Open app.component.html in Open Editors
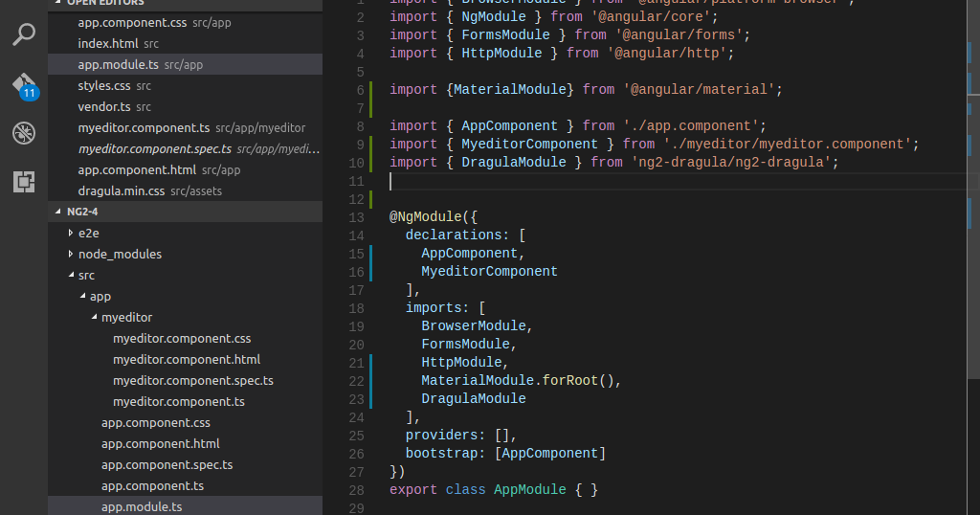Viewport: 980px width, 515px height. coord(185,170)
